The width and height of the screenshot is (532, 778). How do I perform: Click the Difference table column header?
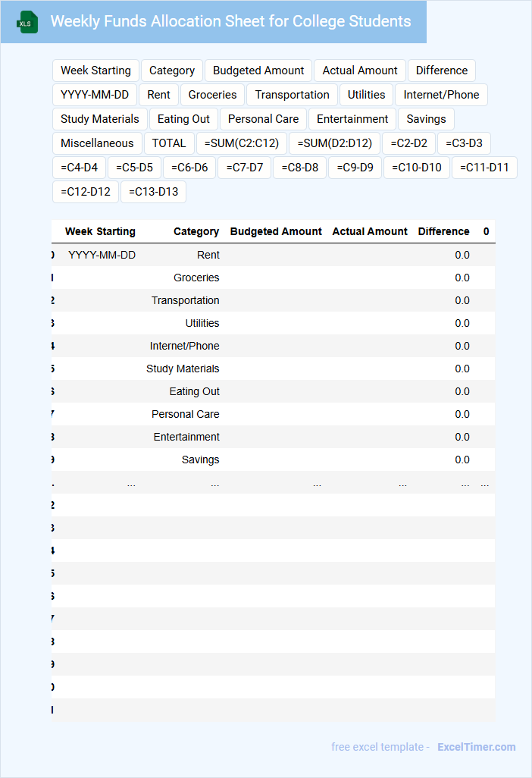tap(443, 231)
